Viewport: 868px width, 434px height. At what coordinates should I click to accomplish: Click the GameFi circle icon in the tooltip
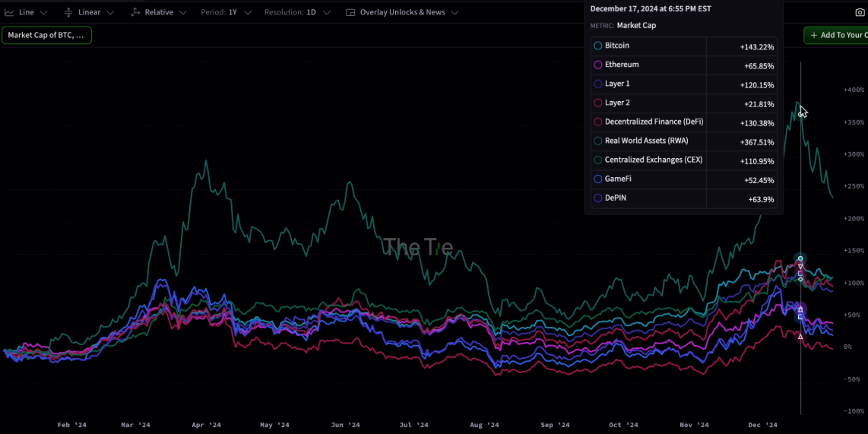click(598, 179)
